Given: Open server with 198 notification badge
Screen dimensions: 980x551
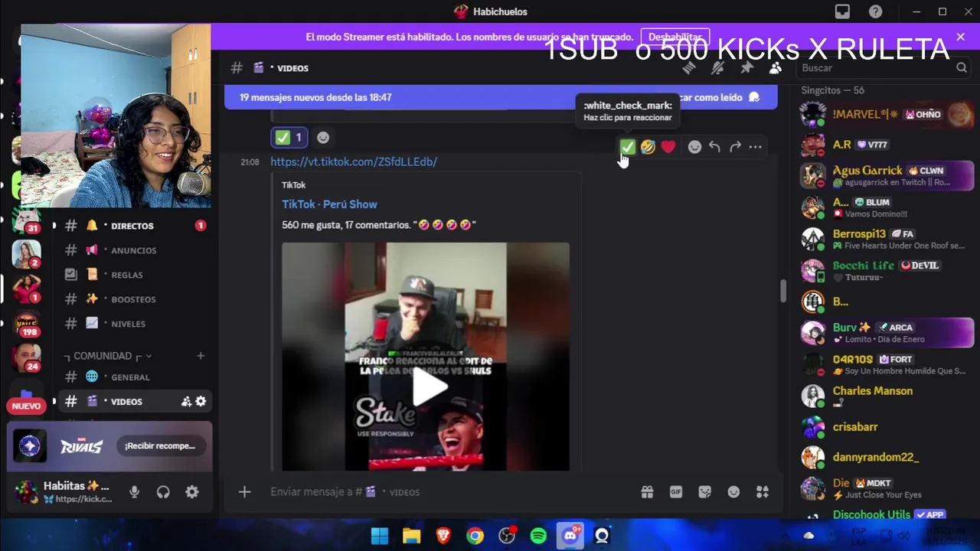Looking at the screenshot, I should click(27, 324).
